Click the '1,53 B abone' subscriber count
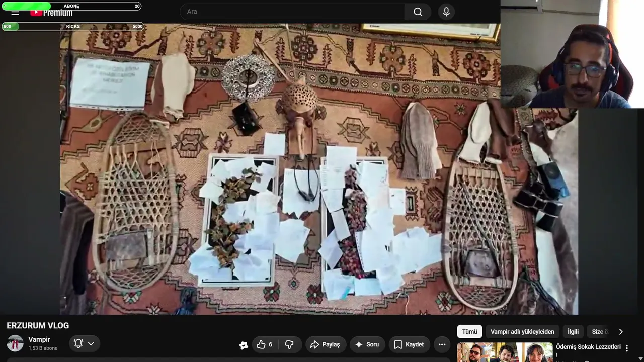The image size is (644, 362). pos(43,348)
